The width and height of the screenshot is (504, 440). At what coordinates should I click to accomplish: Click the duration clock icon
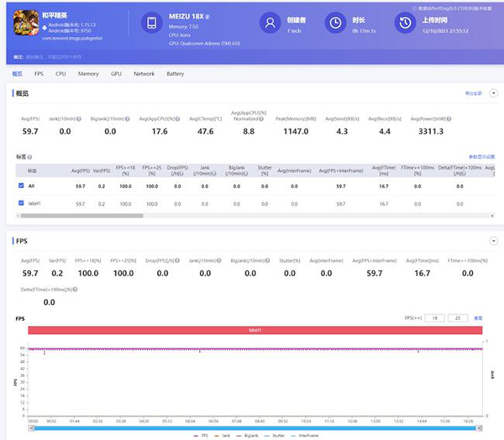(335, 24)
